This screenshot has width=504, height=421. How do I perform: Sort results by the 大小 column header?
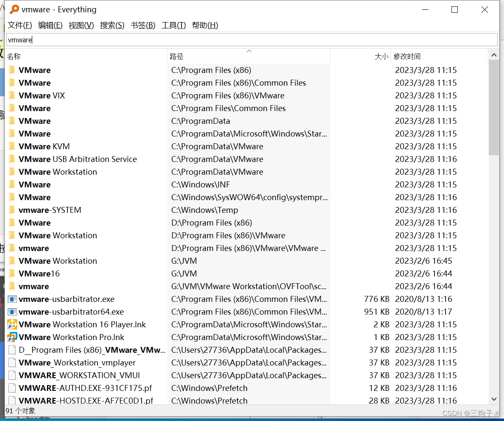[x=381, y=56]
